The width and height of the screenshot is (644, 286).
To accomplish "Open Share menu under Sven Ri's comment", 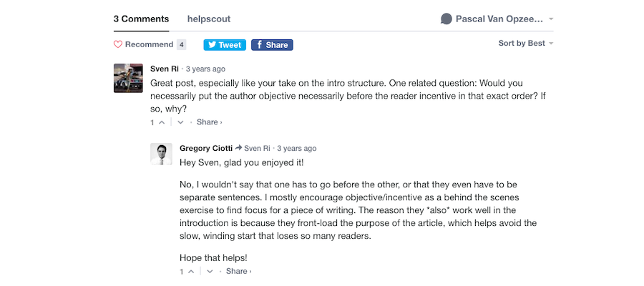I will [209, 122].
